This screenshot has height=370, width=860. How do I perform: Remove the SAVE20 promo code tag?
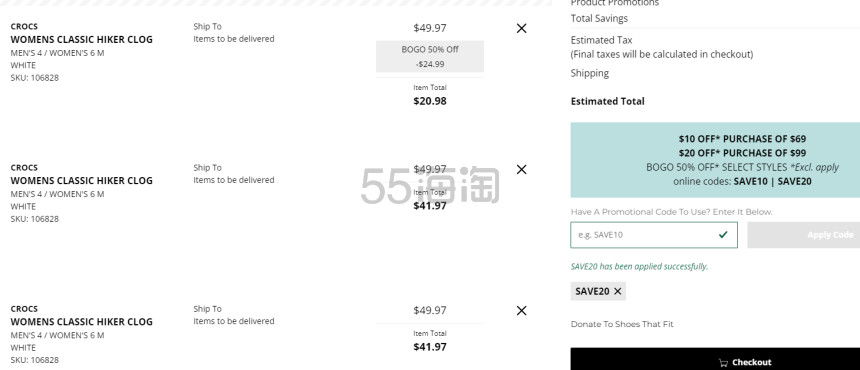pyautogui.click(x=618, y=291)
